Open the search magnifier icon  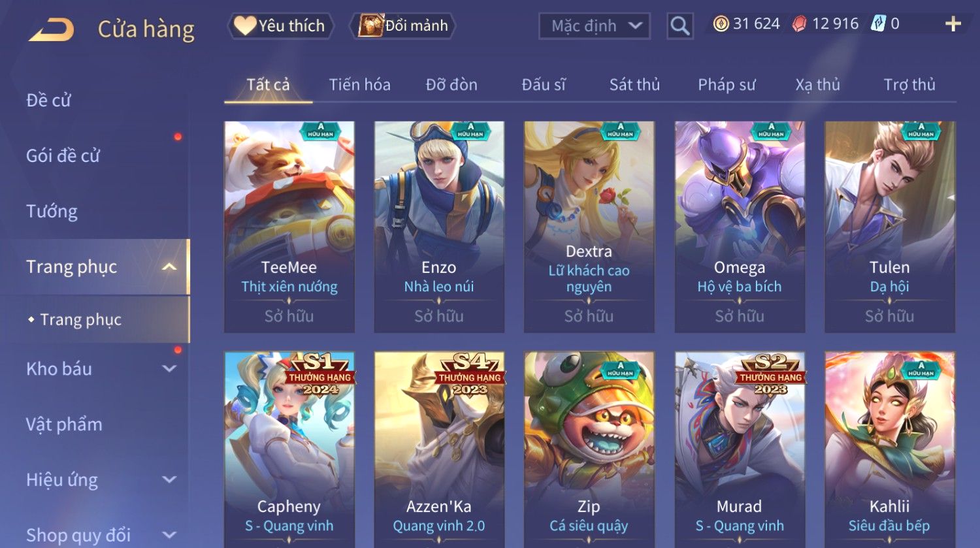[679, 26]
